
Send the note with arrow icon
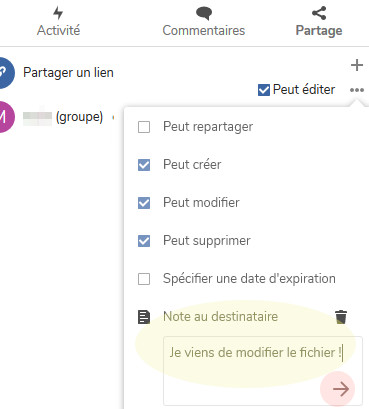pyautogui.click(x=341, y=389)
